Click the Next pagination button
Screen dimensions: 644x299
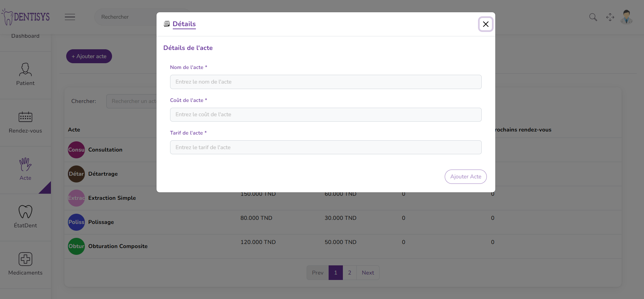click(x=368, y=273)
